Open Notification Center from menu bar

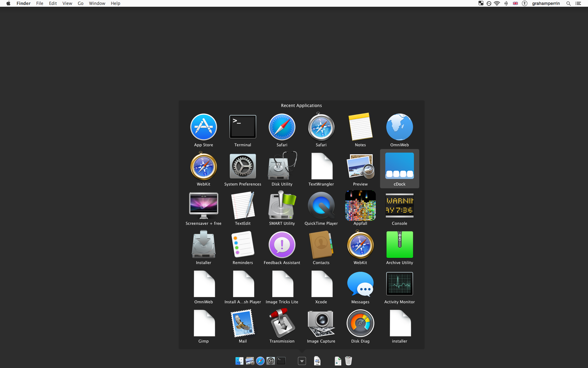click(578, 3)
